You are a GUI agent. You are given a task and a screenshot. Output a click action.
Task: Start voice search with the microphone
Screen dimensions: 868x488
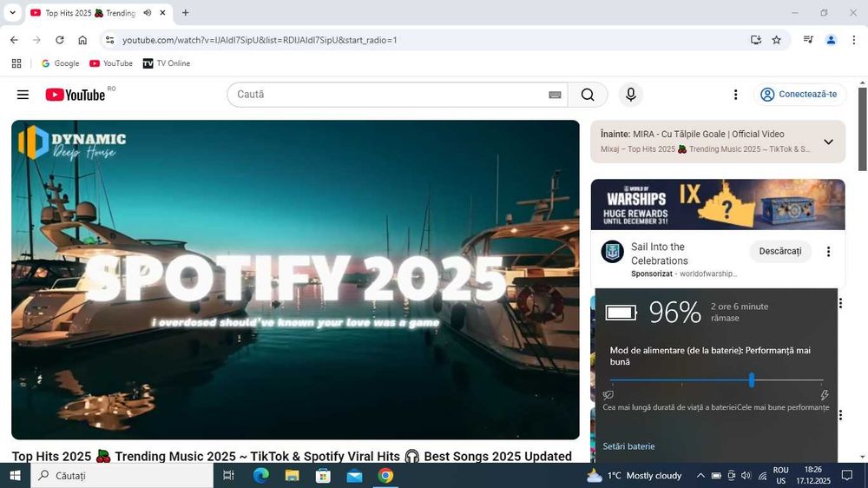630,95
